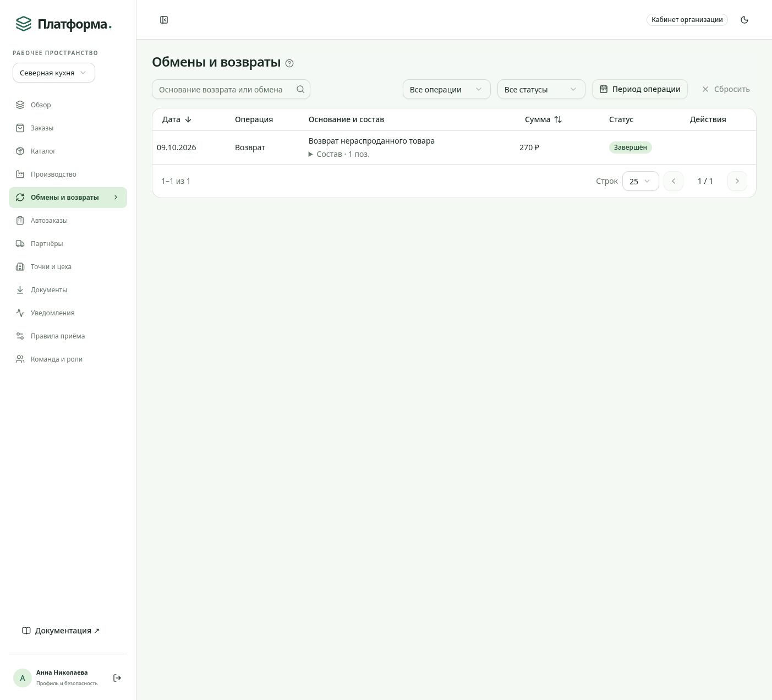Open the Документация external link
The image size is (772, 700).
pyautogui.click(x=61, y=631)
